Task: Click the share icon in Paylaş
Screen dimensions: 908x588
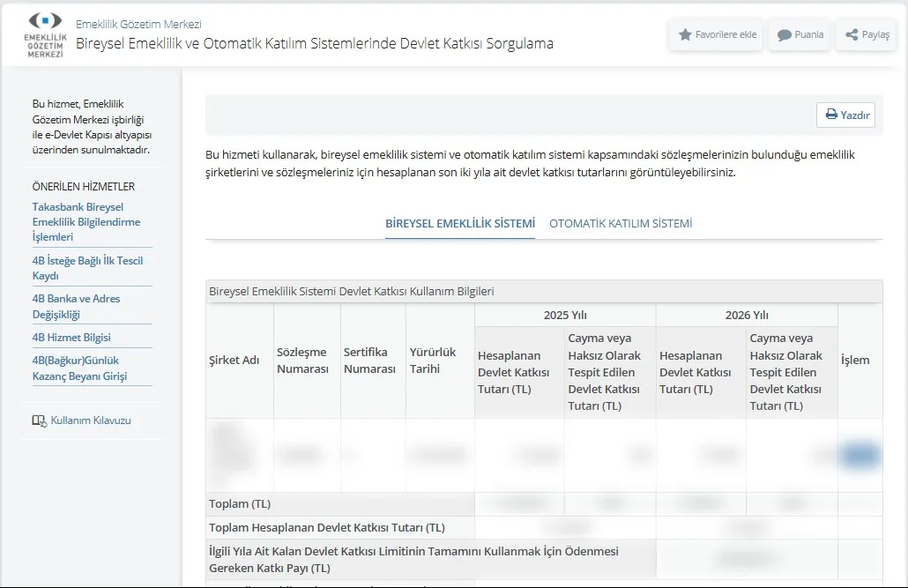Action: (x=852, y=34)
